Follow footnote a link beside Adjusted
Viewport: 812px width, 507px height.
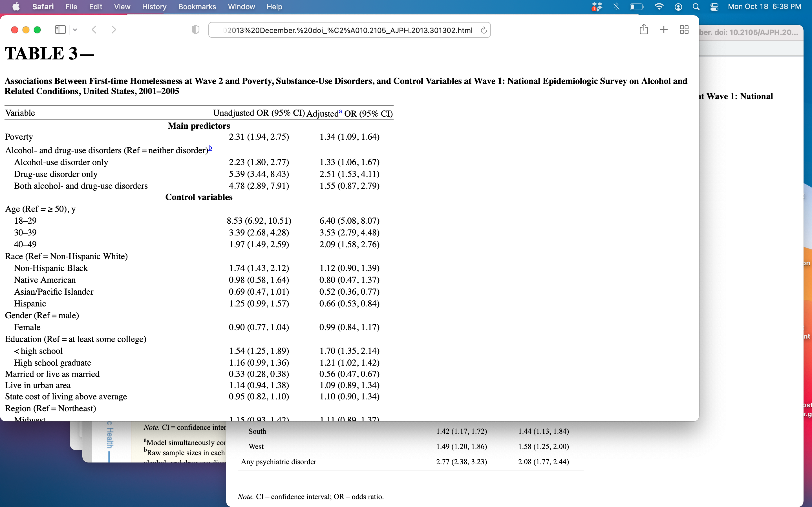point(340,112)
